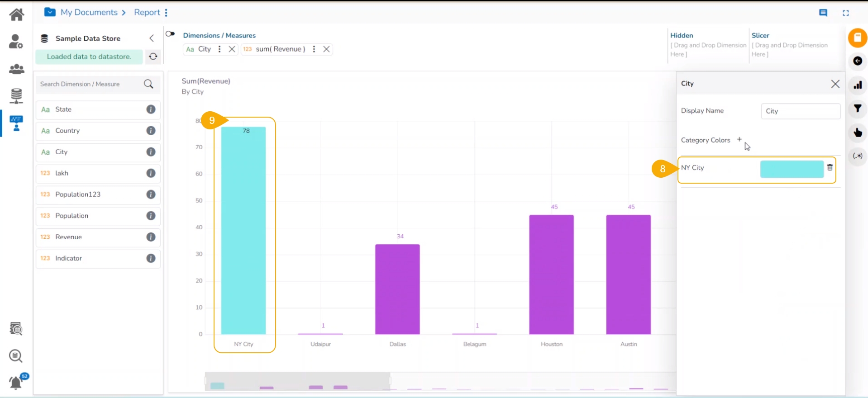The image size is (868, 398).
Task: Open the chart type bar icon
Action: pyautogui.click(x=857, y=85)
